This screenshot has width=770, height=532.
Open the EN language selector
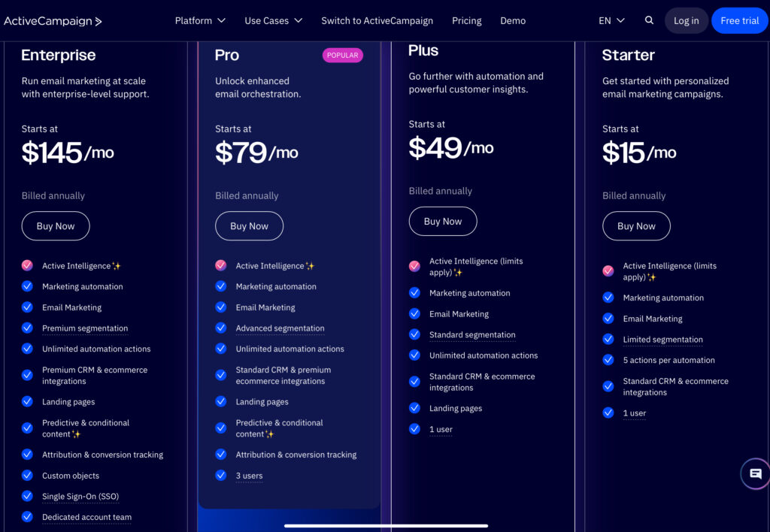(611, 20)
